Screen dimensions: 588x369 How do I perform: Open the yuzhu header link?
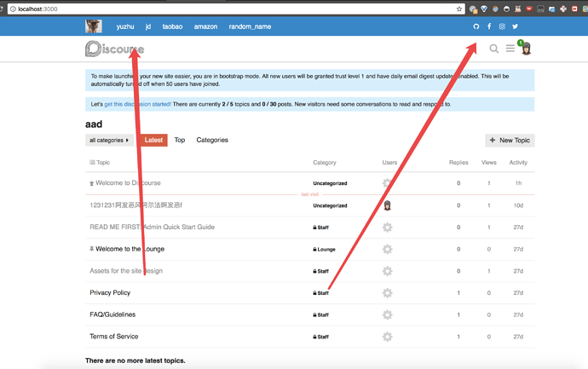click(125, 26)
